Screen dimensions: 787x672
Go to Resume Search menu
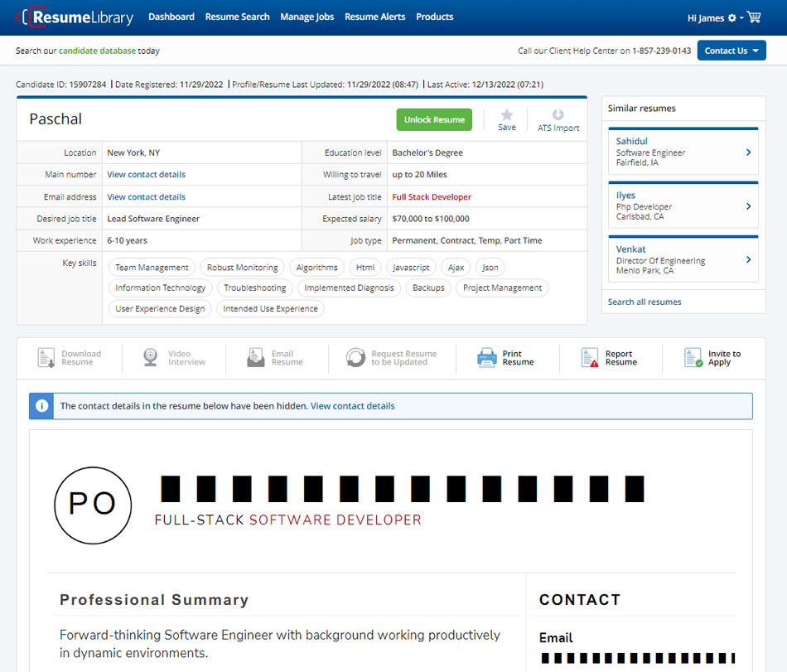tap(237, 17)
